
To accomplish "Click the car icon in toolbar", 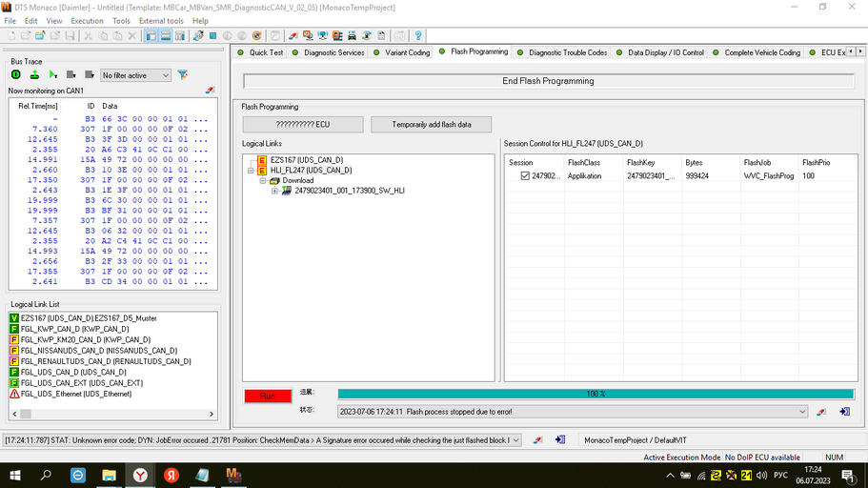I will [352, 36].
